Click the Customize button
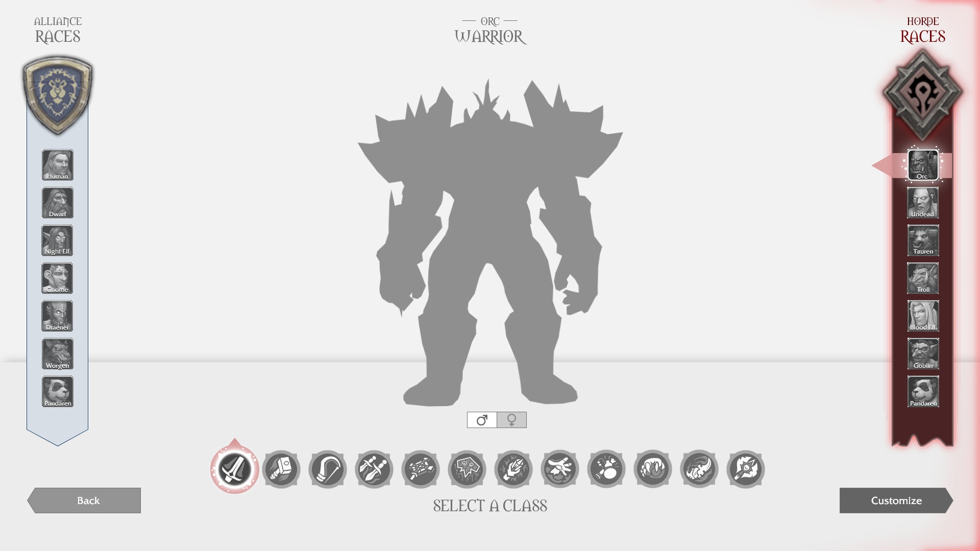 point(896,500)
